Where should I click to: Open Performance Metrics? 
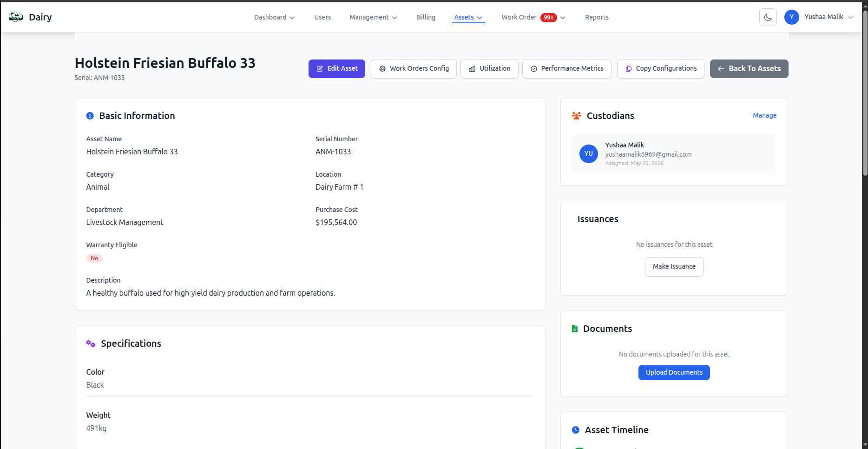click(x=567, y=69)
